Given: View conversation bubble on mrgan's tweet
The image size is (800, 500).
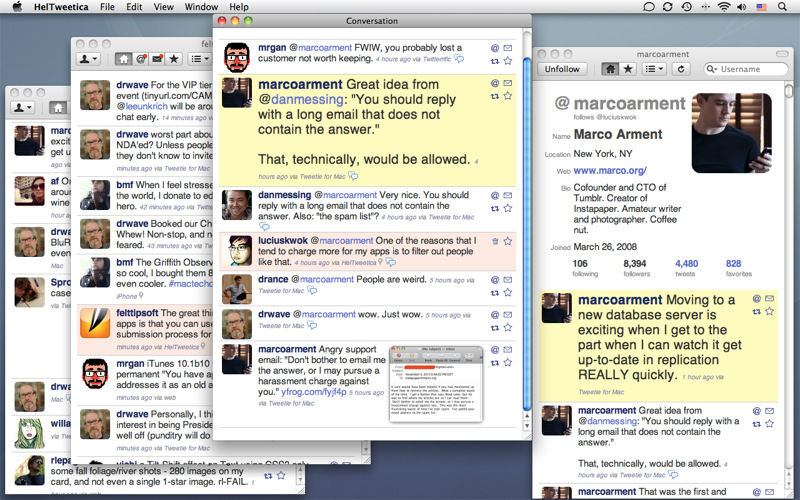Looking at the screenshot, I should pyautogui.click(x=459, y=59).
